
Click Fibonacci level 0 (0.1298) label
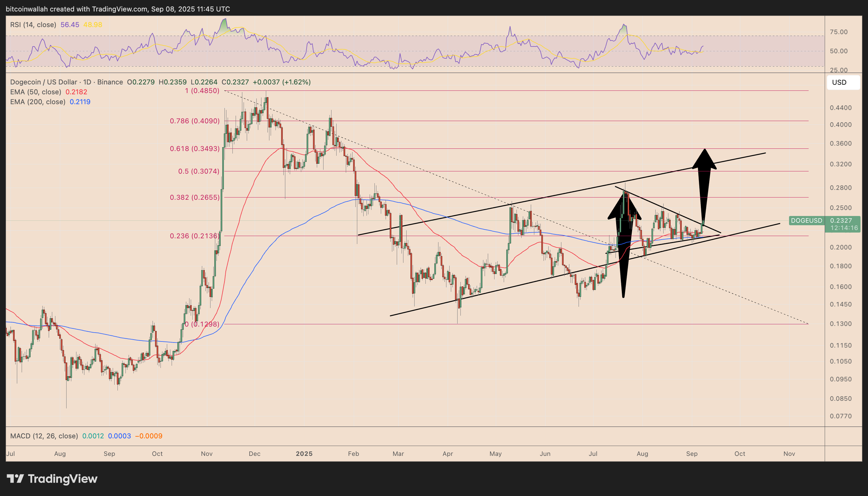202,324
